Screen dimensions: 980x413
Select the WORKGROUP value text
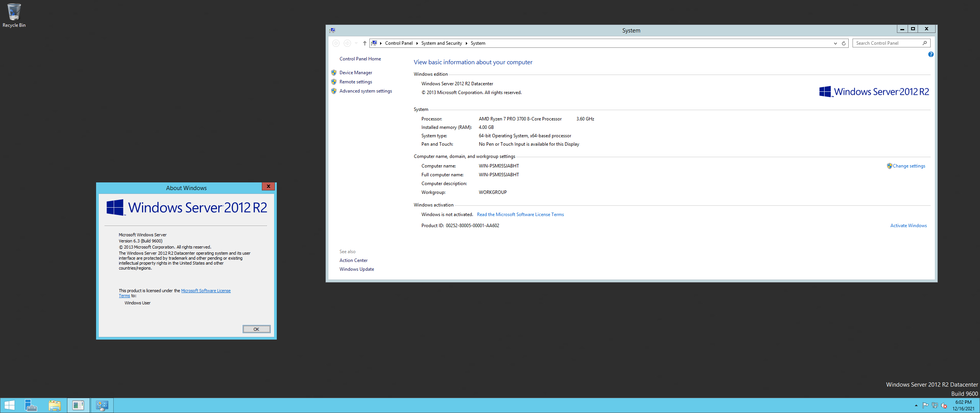click(493, 192)
